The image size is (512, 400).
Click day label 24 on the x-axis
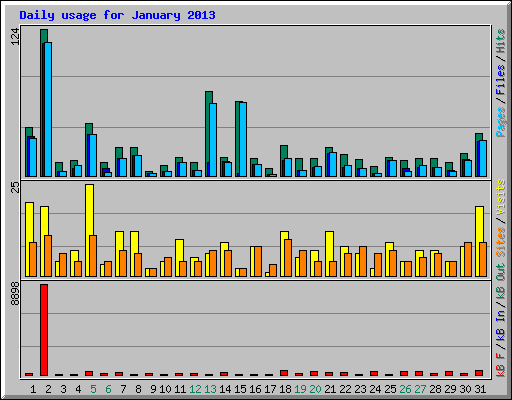pyautogui.click(x=375, y=389)
